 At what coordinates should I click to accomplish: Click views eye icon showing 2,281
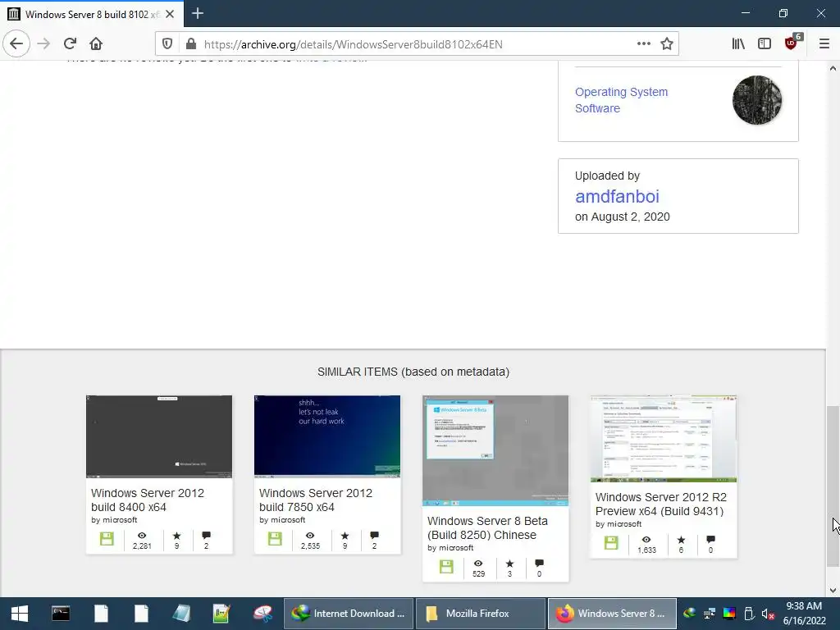(x=142, y=536)
